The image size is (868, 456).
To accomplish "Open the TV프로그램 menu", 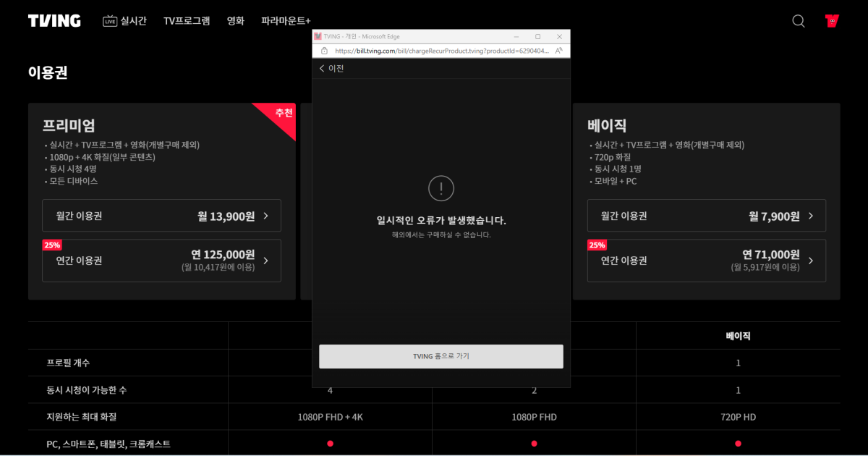I will (x=187, y=21).
